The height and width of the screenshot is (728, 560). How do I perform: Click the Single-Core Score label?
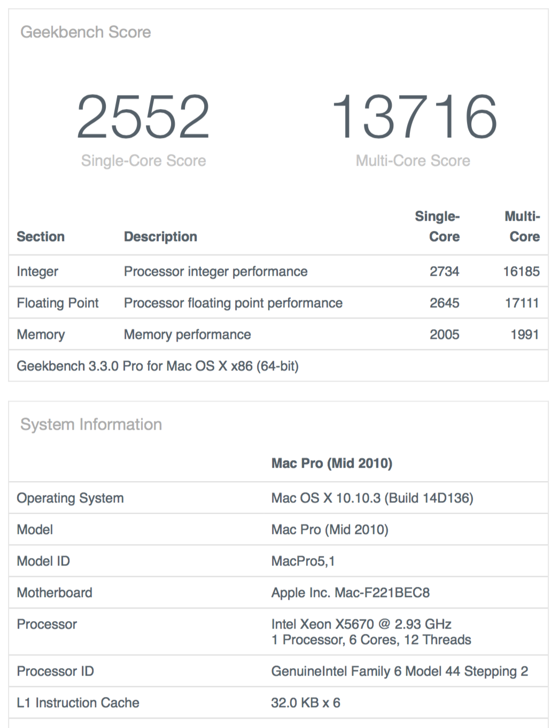coord(143,161)
